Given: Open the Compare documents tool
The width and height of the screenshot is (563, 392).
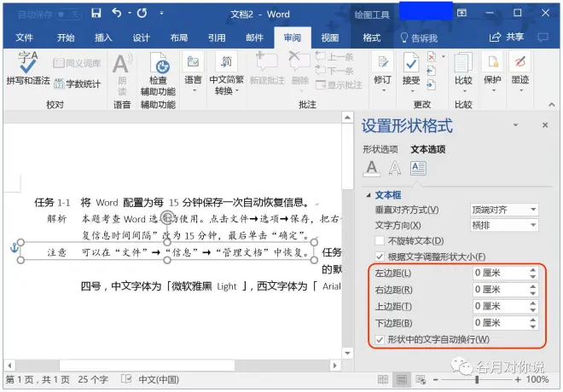Looking at the screenshot, I should click(463, 72).
